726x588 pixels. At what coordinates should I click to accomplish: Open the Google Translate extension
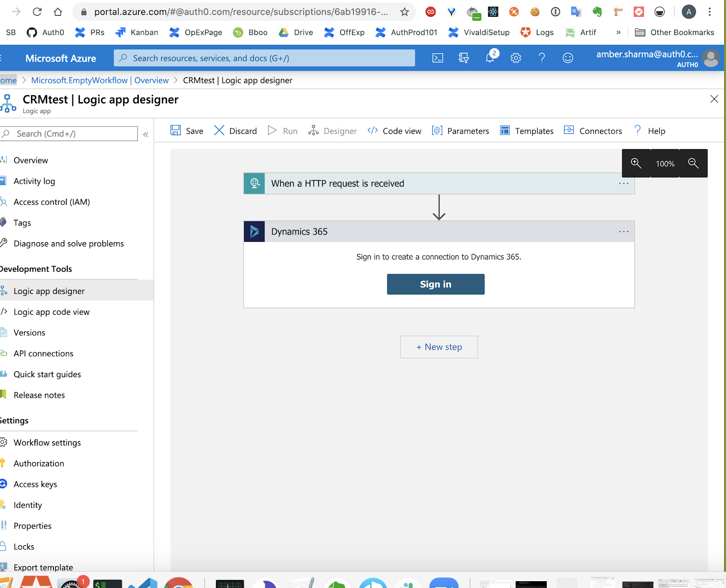point(576,12)
